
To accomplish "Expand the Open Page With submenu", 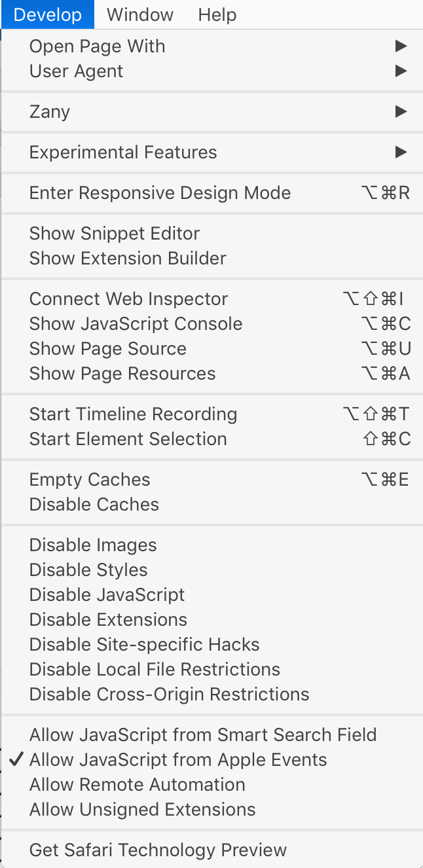I will (x=97, y=46).
